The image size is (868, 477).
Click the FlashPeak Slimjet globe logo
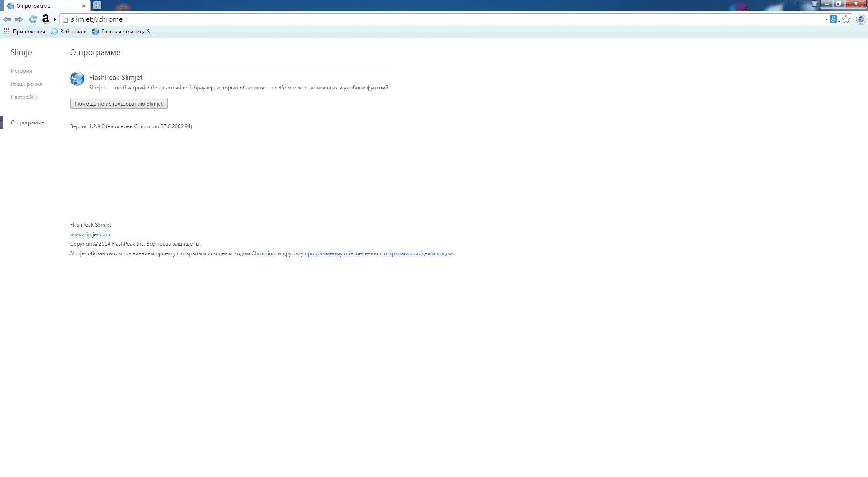[x=77, y=79]
